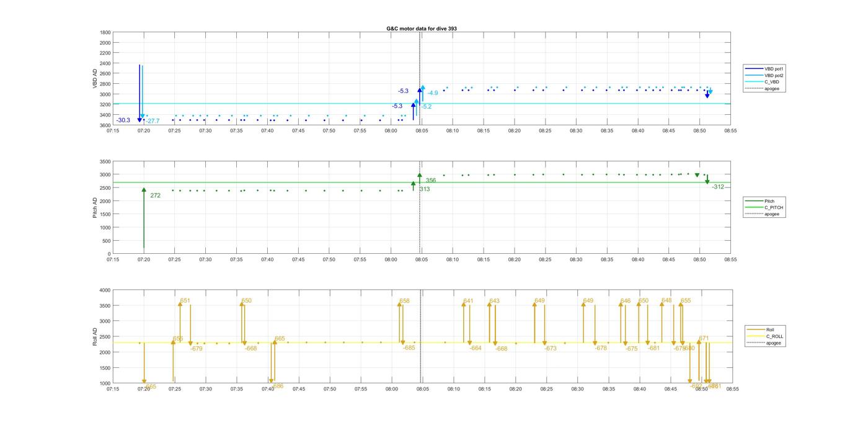Image resolution: width=868 pixels, height=430 pixels.
Task: Click the "0" tick on Pitch y-axis
Action: click(x=109, y=254)
